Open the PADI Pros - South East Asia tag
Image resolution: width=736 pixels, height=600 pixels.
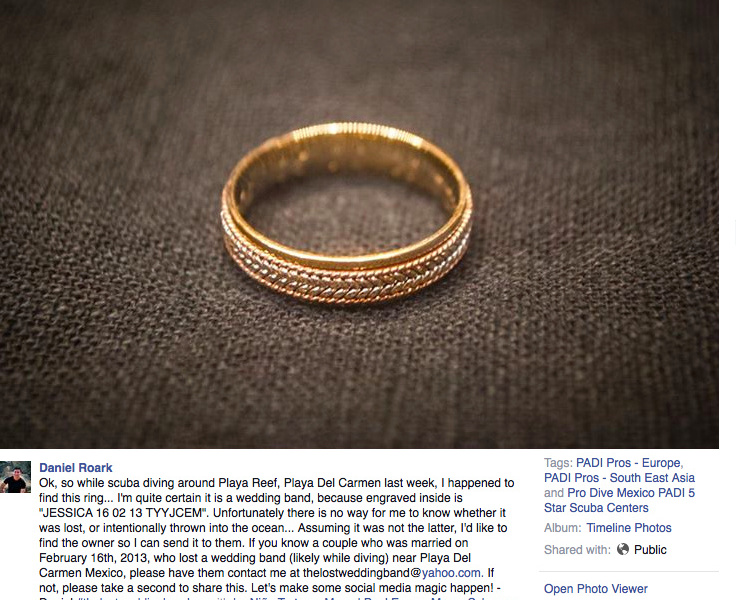pyautogui.click(x=619, y=478)
